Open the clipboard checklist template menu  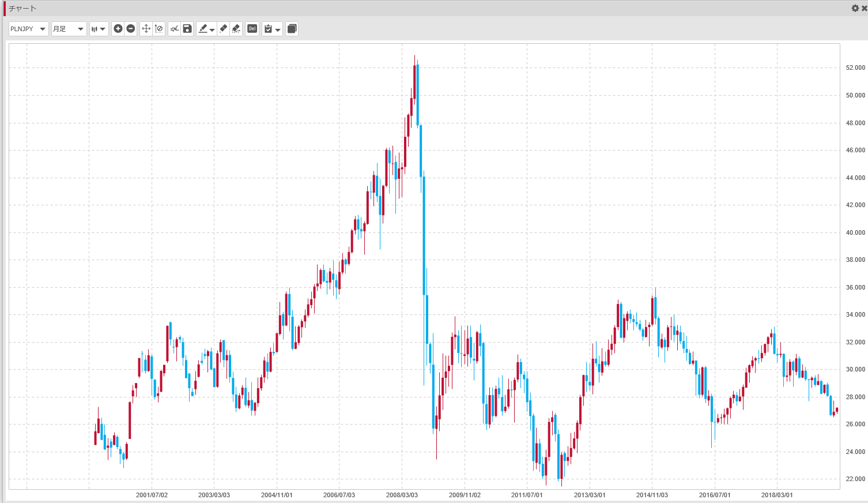[x=272, y=29]
